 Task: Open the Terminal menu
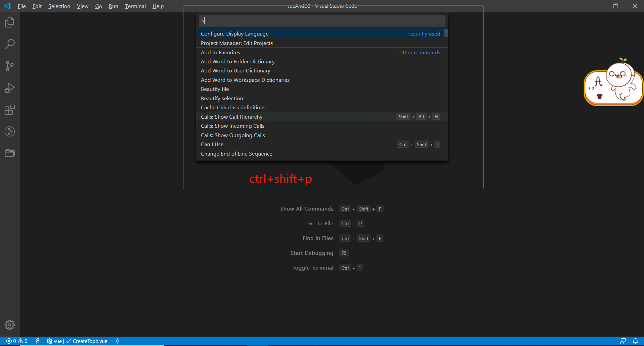pos(135,6)
